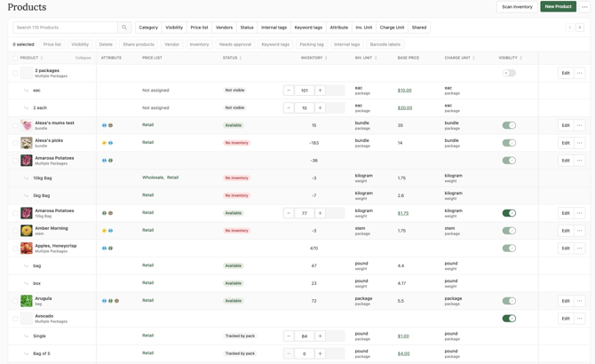595x364 pixels.
Task: Click the New Product button
Action: pyautogui.click(x=558, y=6)
